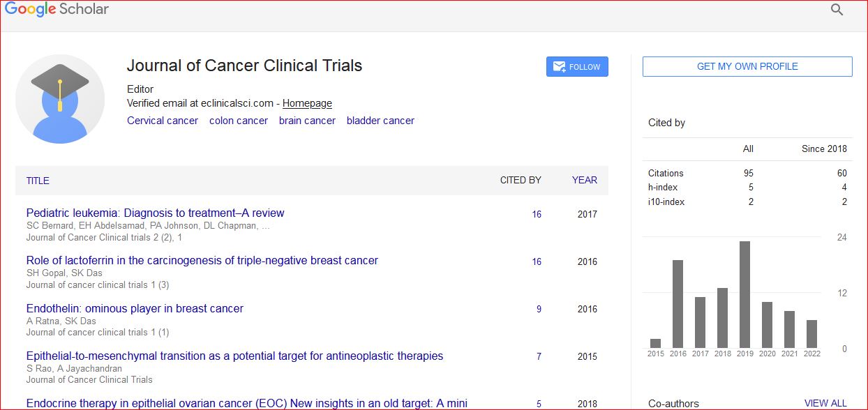868x410 pixels.
Task: Click the Google Scholar logo
Action: (x=57, y=10)
